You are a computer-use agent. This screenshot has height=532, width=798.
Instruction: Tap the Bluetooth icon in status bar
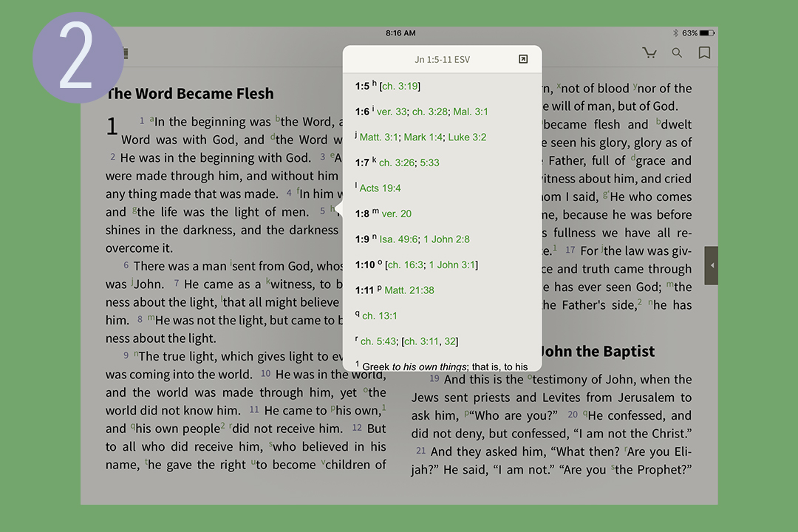(675, 33)
